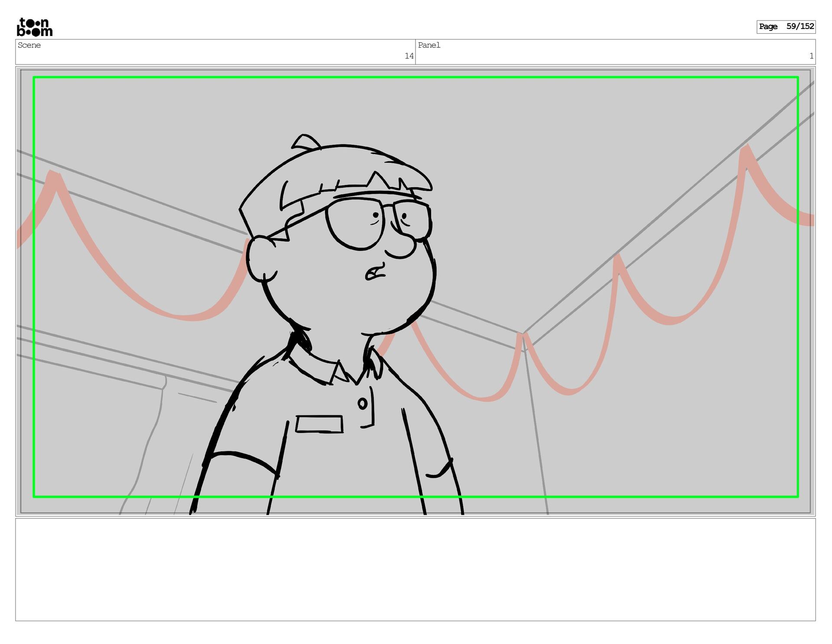This screenshot has height=644, width=832.
Task: Click scene number 14
Action: (x=409, y=56)
